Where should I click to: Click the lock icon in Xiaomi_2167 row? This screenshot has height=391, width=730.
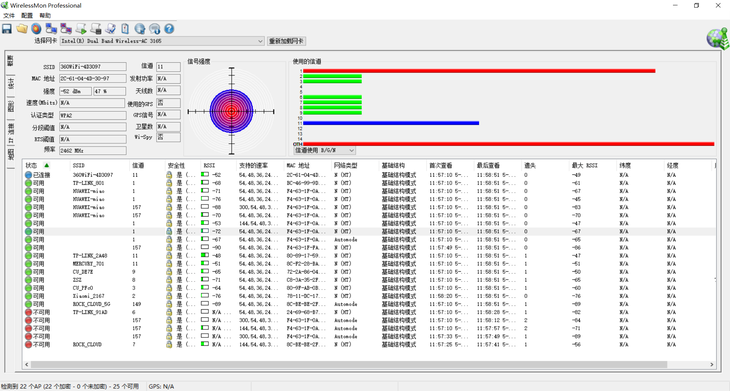pos(169,296)
